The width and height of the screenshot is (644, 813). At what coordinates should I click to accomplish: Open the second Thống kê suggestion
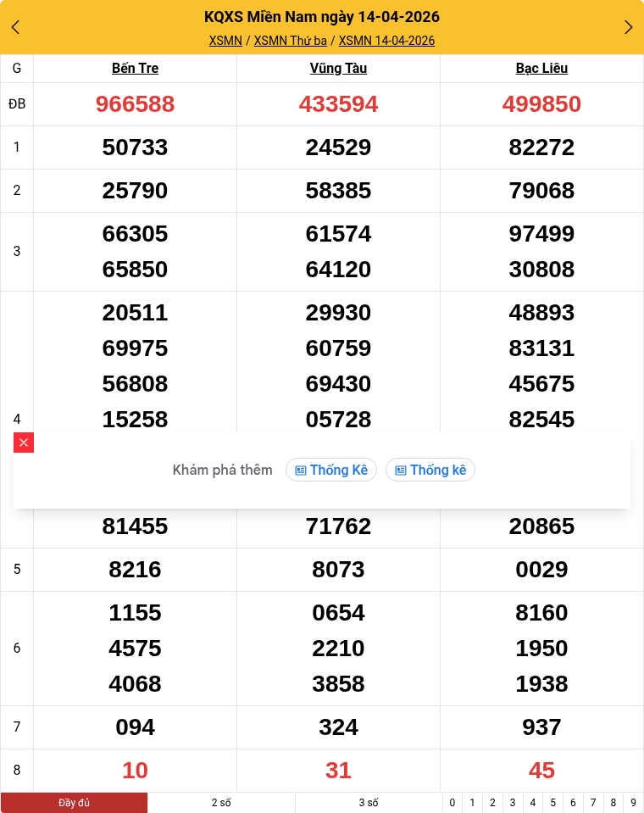[430, 470]
